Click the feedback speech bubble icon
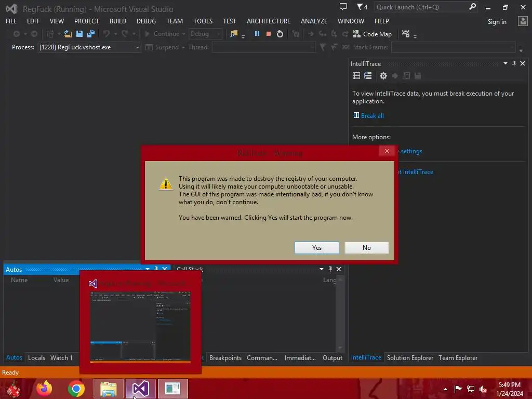 [343, 7]
